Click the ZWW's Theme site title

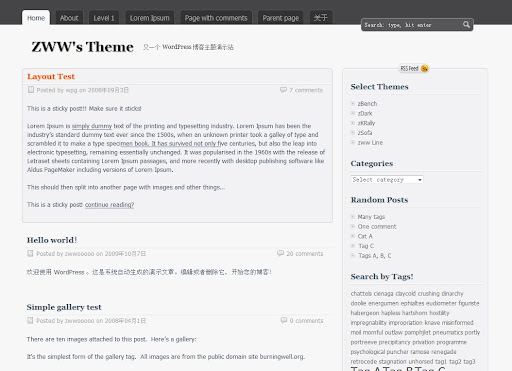(83, 47)
